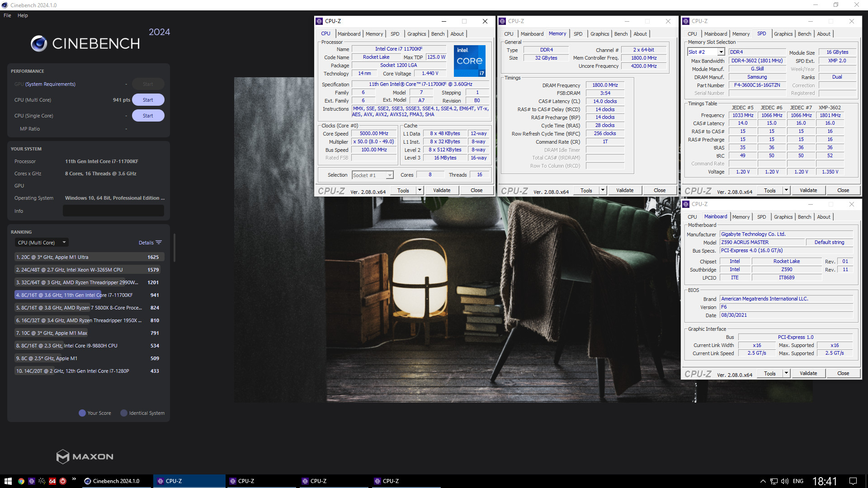Select the i7-11700KF ranking row
The image size is (868, 488).
[x=89, y=295]
